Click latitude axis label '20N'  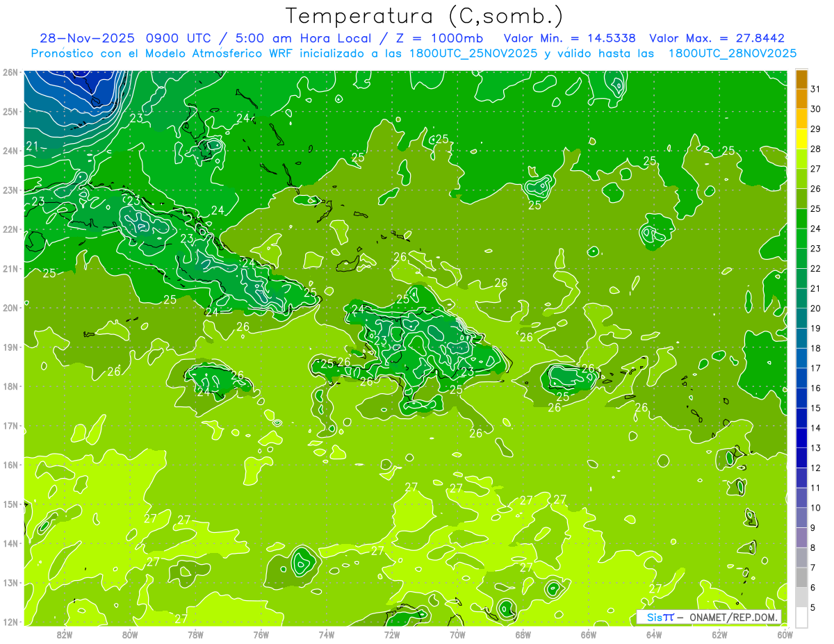pos(10,308)
